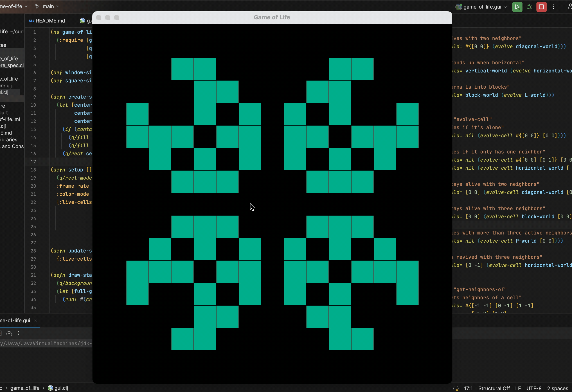
Task: Click the git branch icon beside main
Action: pos(37,6)
